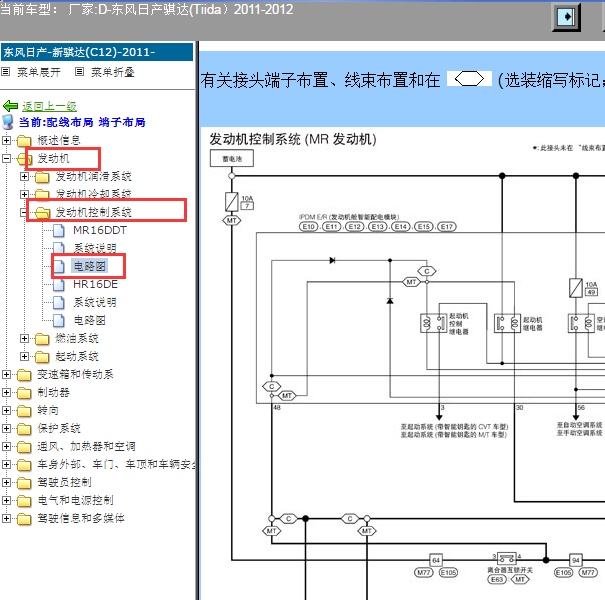Click the 离合器互锁开关 symbol in diagram
Screen dimensions: 605x600
[507, 558]
